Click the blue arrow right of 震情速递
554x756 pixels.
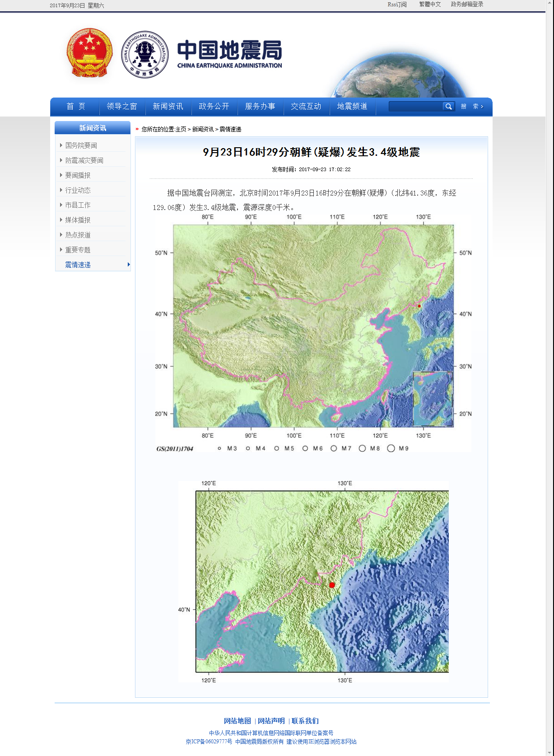point(129,265)
